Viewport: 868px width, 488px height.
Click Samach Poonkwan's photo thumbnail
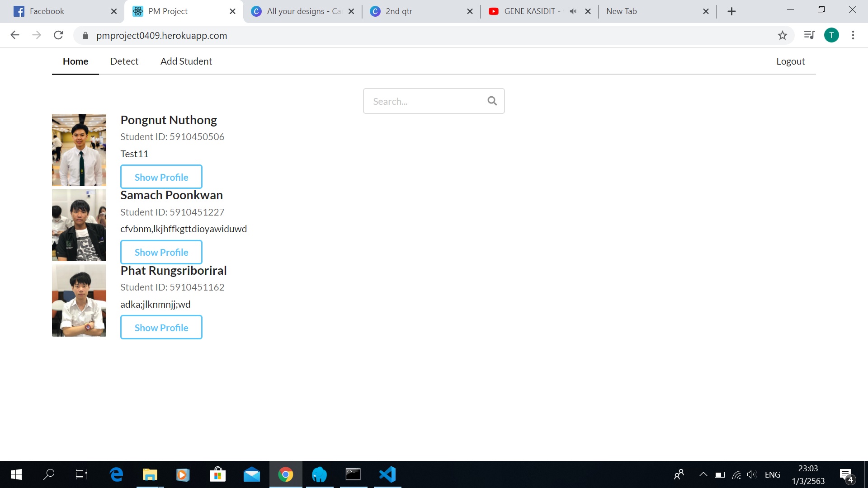coord(79,225)
